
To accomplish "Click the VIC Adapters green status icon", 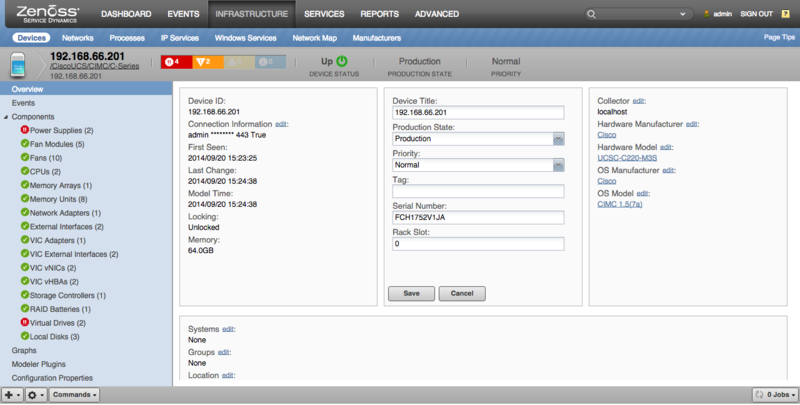I will click(x=24, y=240).
